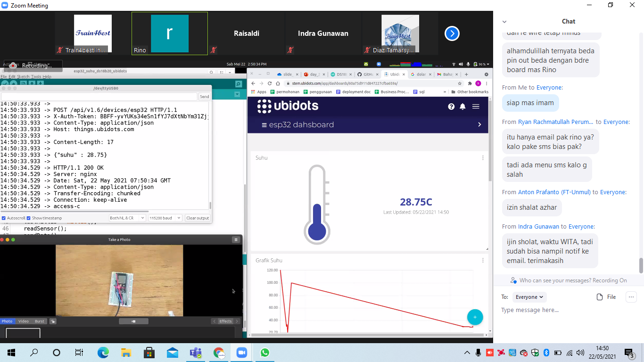Open the Suhu widget options menu
Image resolution: width=644 pixels, height=362 pixels.
(x=482, y=158)
